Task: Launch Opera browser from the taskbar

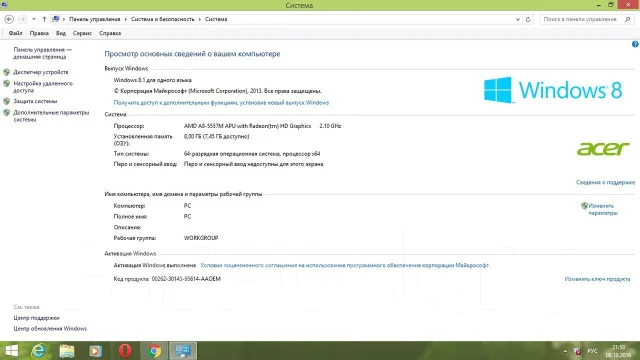Action: (125, 351)
